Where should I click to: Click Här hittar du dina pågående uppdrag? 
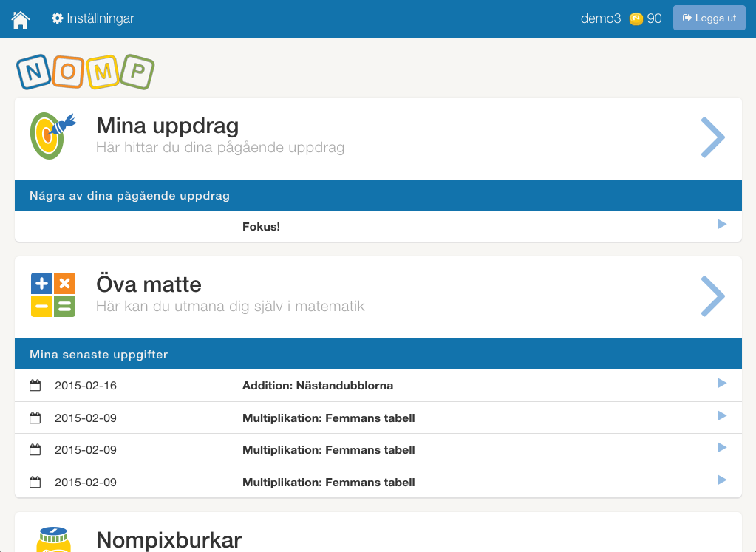coord(220,148)
